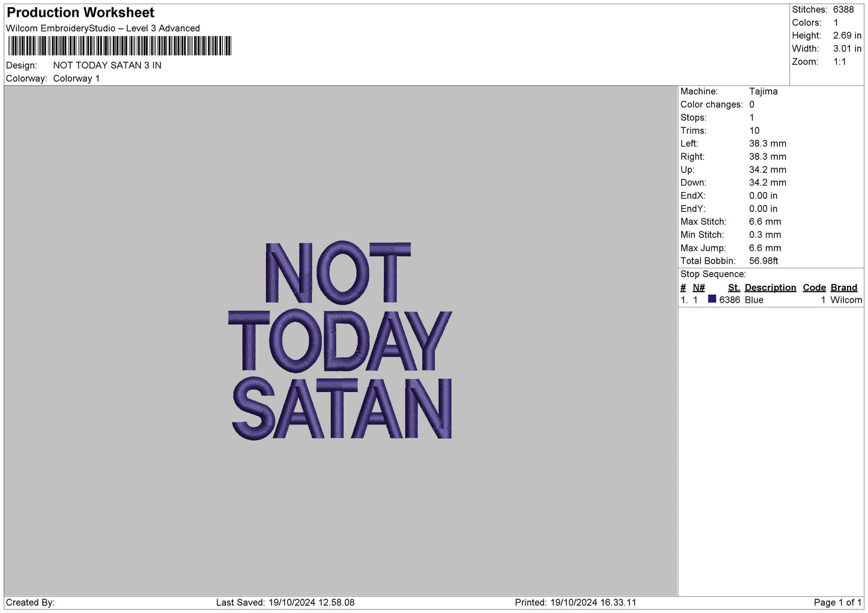This screenshot has height=613, width=868.
Task: Select the EndY value 0.00 in
Action: coord(763,209)
